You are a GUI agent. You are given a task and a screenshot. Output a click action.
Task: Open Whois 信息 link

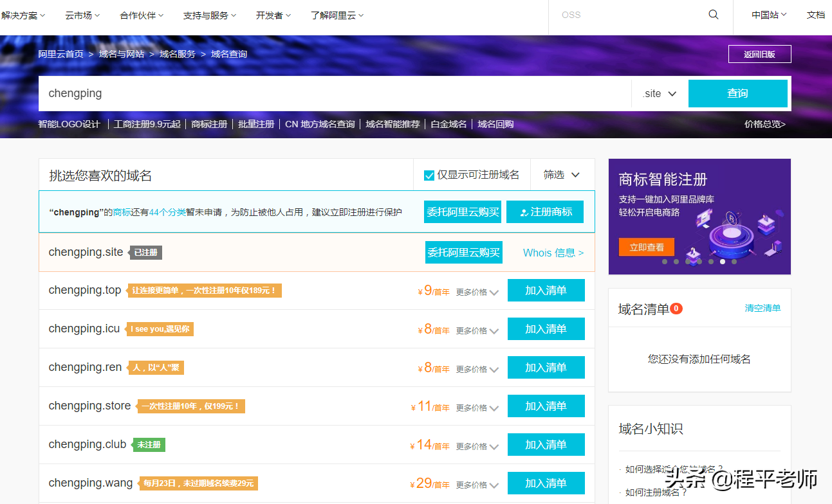(x=553, y=253)
